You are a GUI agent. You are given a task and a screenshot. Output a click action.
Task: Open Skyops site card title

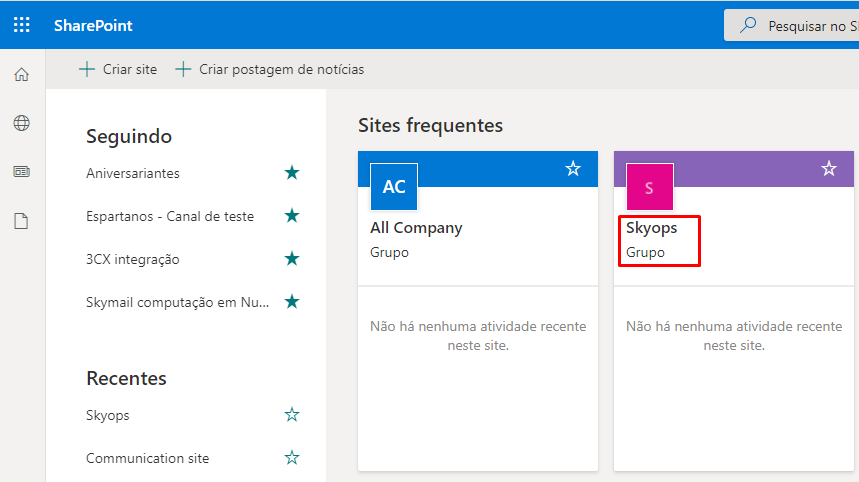pos(651,228)
